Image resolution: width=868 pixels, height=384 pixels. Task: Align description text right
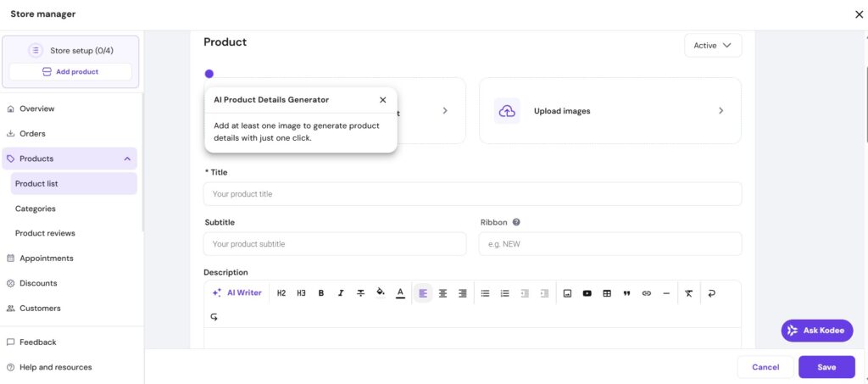463,293
